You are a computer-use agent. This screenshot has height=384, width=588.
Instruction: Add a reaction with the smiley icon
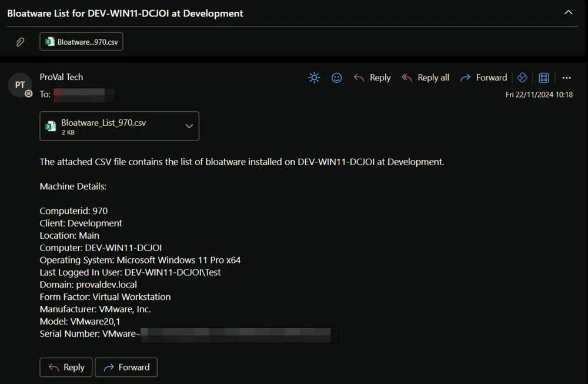tap(337, 78)
